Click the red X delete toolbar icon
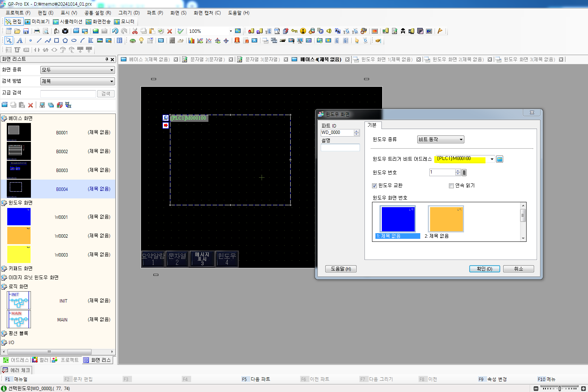 point(170,31)
